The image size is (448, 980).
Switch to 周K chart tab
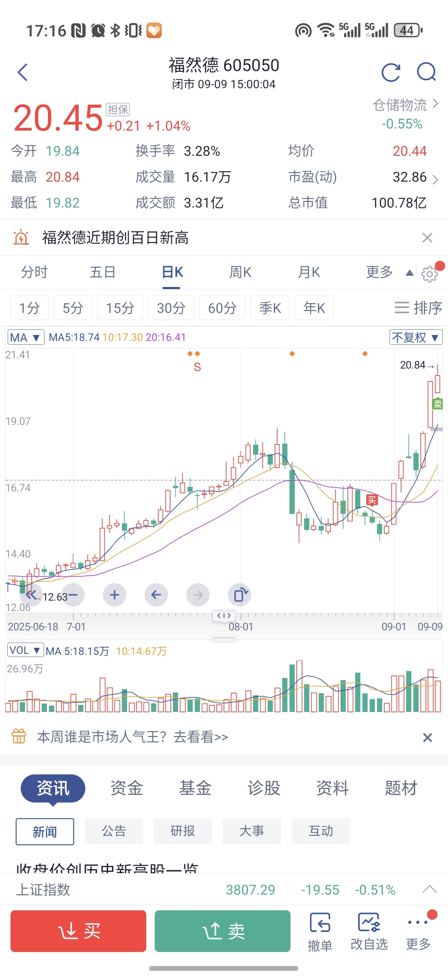pos(240,272)
